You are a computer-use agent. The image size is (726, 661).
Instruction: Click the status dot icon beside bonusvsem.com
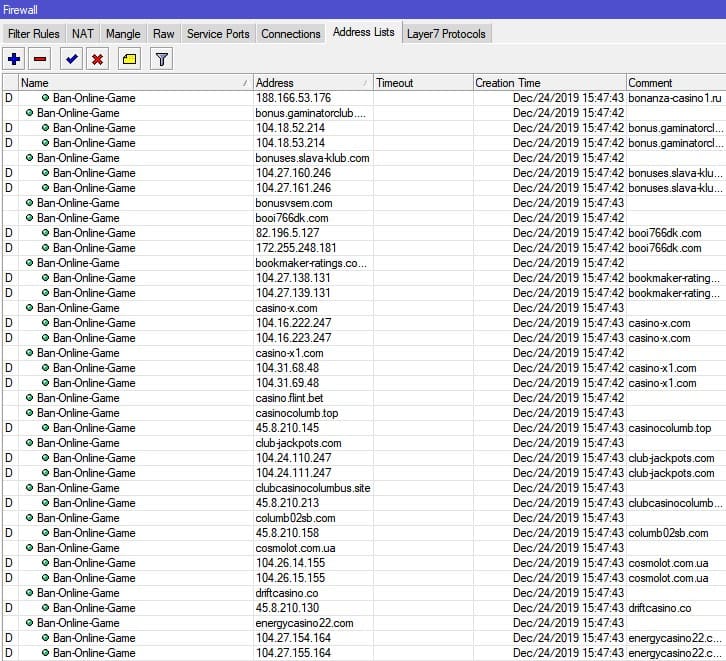tap(29, 203)
